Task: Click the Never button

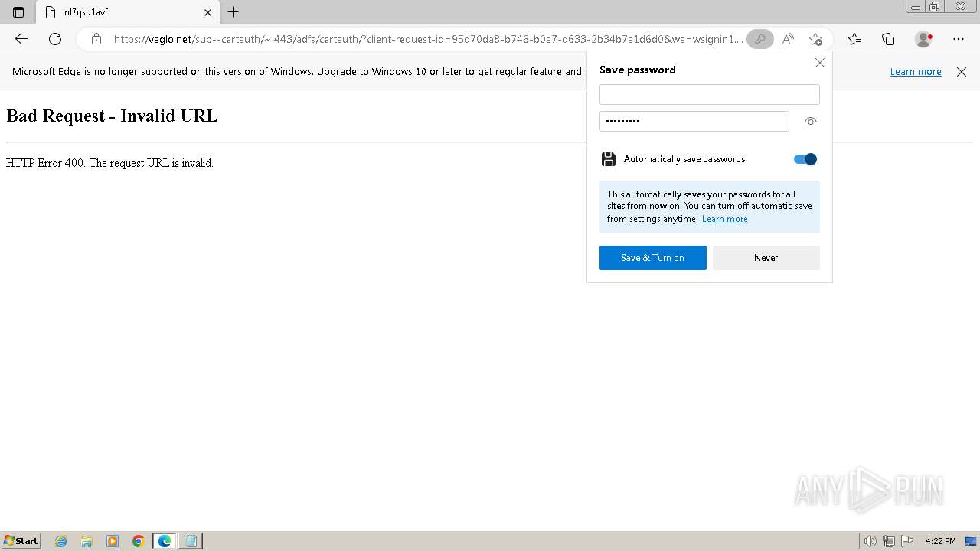Action: (766, 258)
